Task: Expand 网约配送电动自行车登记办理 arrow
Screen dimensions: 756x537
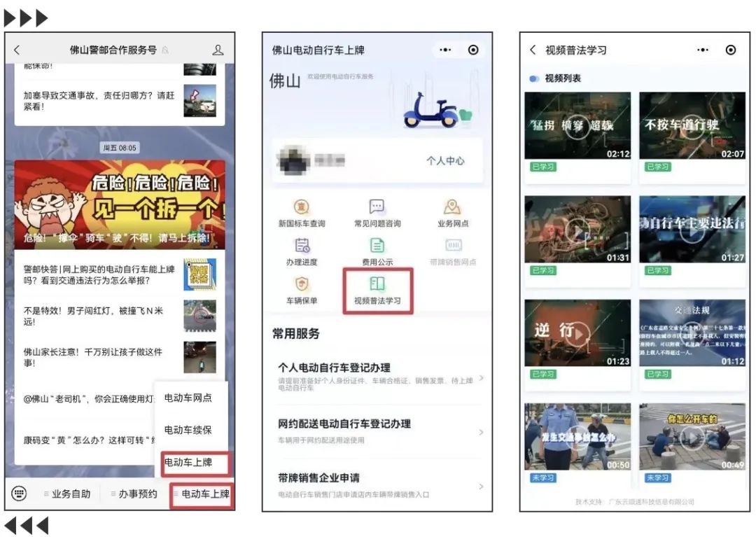Action: 481,432
